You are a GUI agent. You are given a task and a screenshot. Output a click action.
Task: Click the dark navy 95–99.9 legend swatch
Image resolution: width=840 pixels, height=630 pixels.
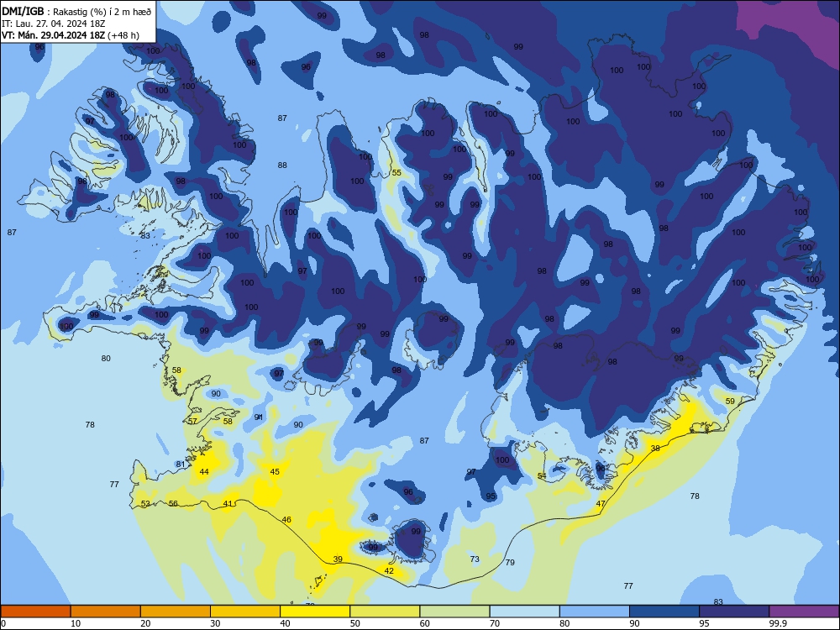[734, 612]
